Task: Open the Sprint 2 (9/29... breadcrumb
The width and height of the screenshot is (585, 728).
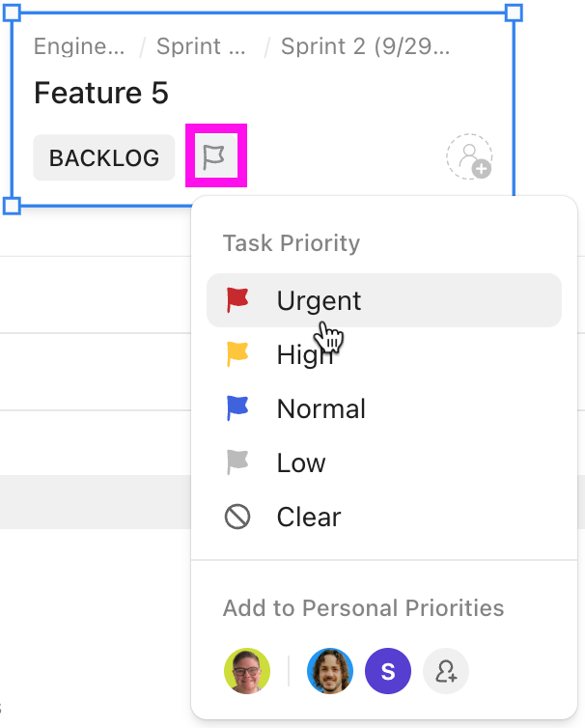Action: pos(365,46)
